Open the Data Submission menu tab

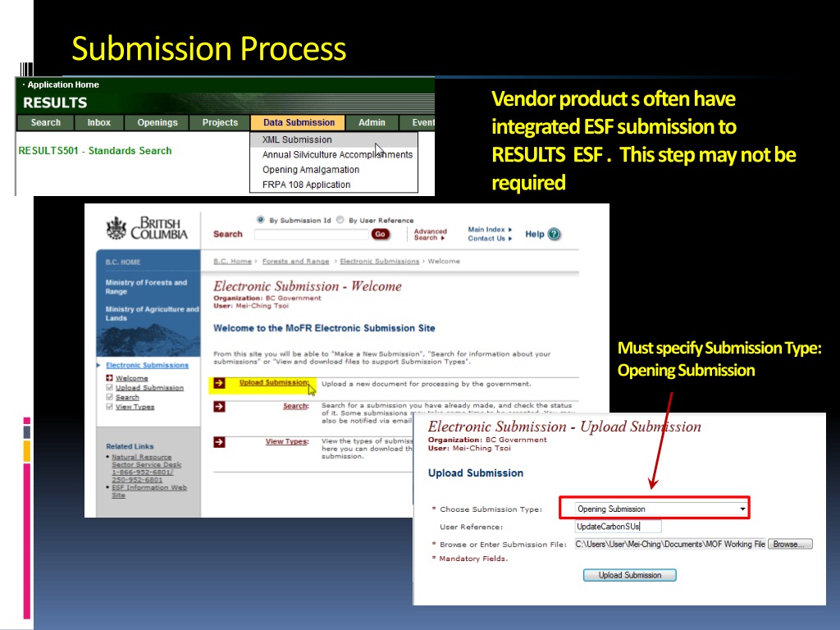(x=299, y=123)
